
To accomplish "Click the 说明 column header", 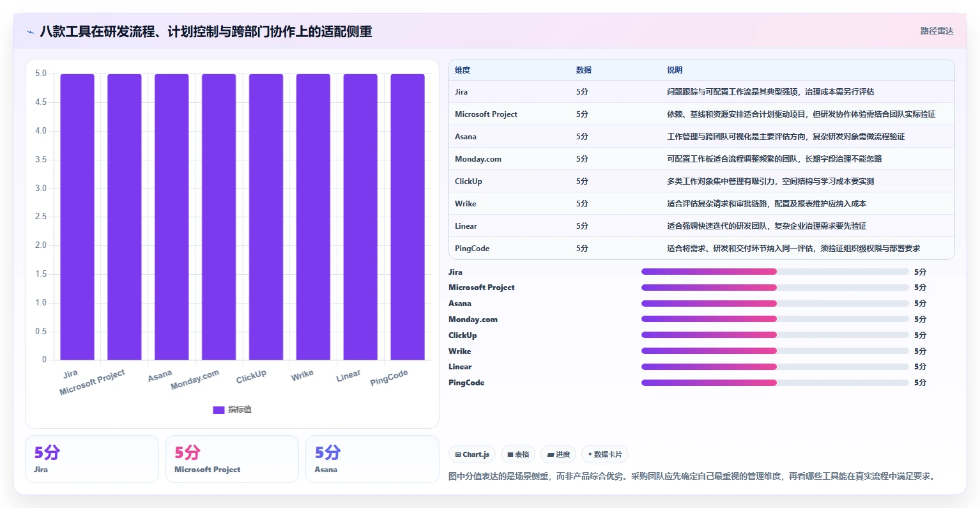I will [675, 70].
